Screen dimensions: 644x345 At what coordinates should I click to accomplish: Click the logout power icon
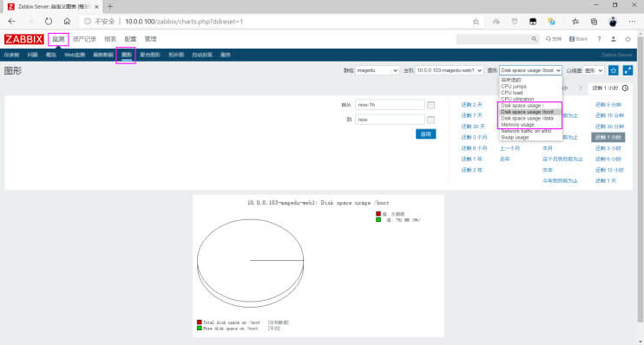tap(628, 39)
